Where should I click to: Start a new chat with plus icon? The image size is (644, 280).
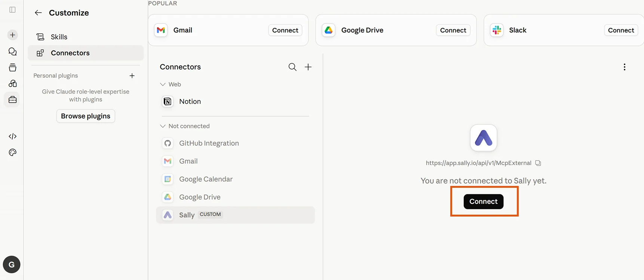[x=12, y=35]
